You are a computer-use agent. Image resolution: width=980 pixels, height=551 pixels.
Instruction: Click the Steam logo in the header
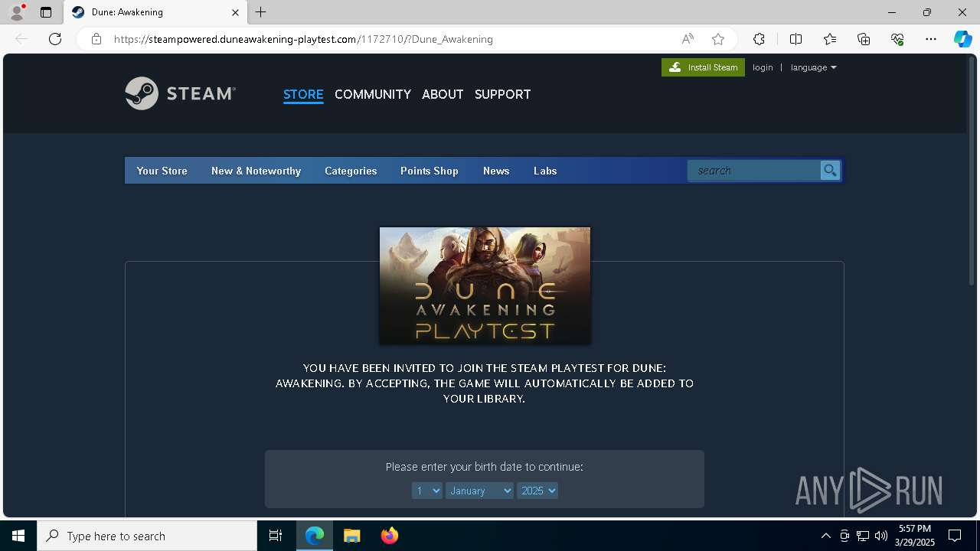[181, 93]
